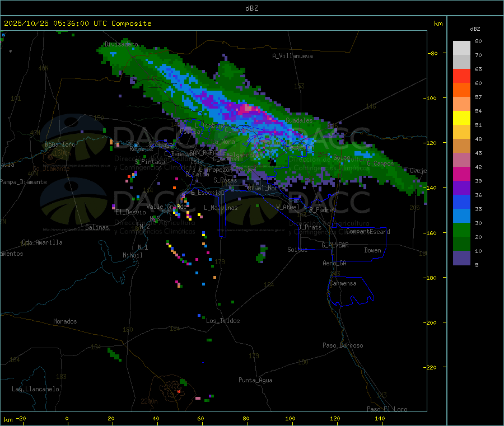504x426 pixels.
Task: Select the Soitue town label
Action: (x=297, y=250)
